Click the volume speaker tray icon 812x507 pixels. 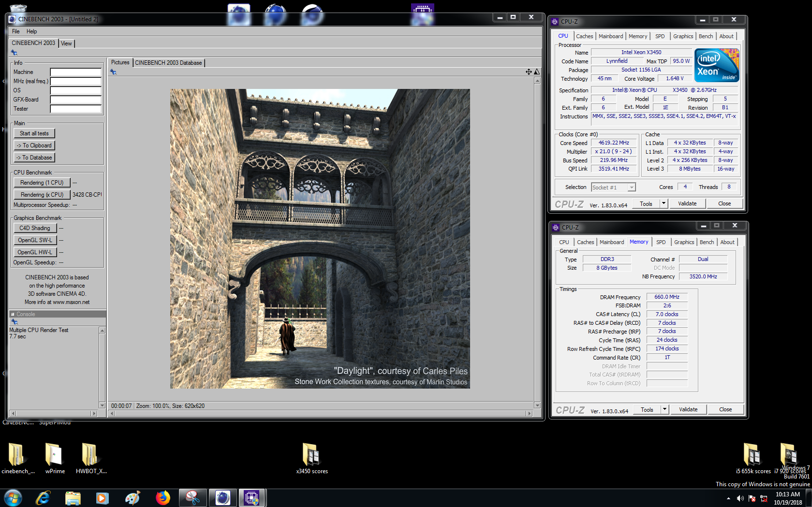coord(740,498)
